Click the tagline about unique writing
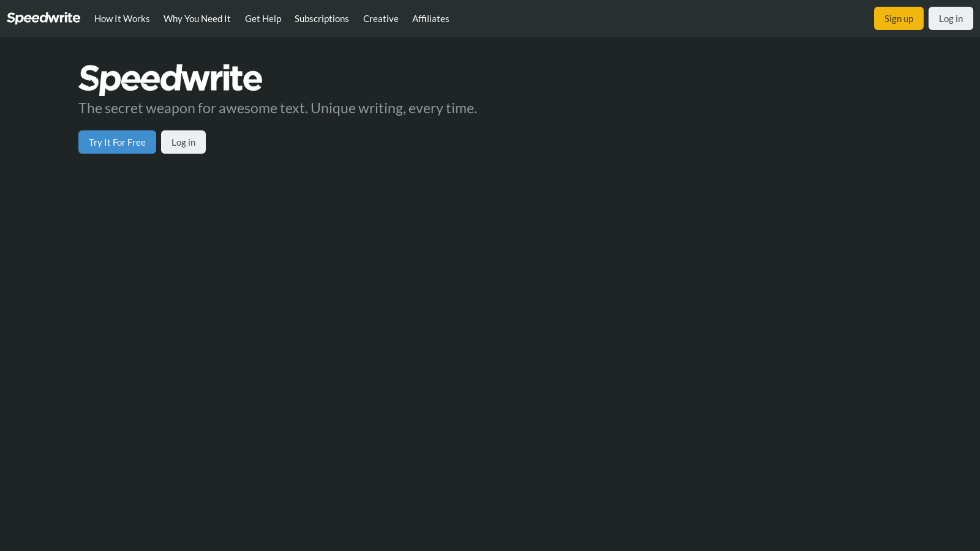Image resolution: width=980 pixels, height=551 pixels. 277,108
